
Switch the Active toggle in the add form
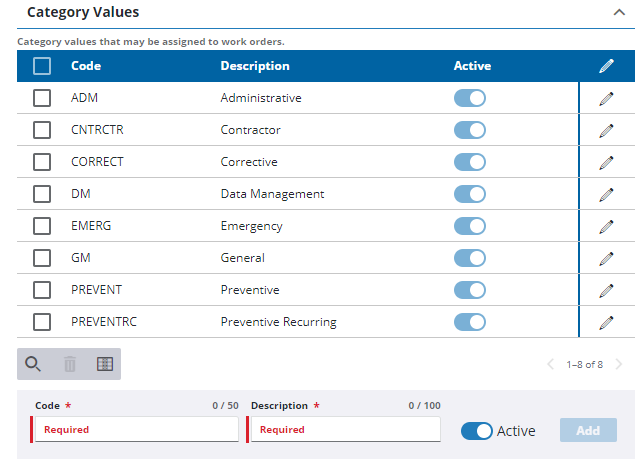pos(477,431)
